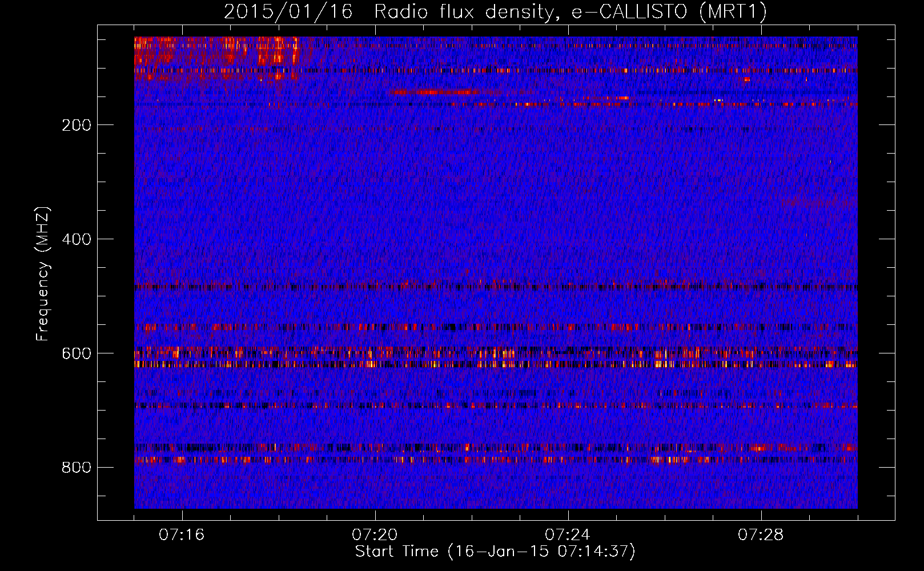This screenshot has width=924, height=571.
Task: Click the 07:28 time tick label
Action: click(761, 535)
